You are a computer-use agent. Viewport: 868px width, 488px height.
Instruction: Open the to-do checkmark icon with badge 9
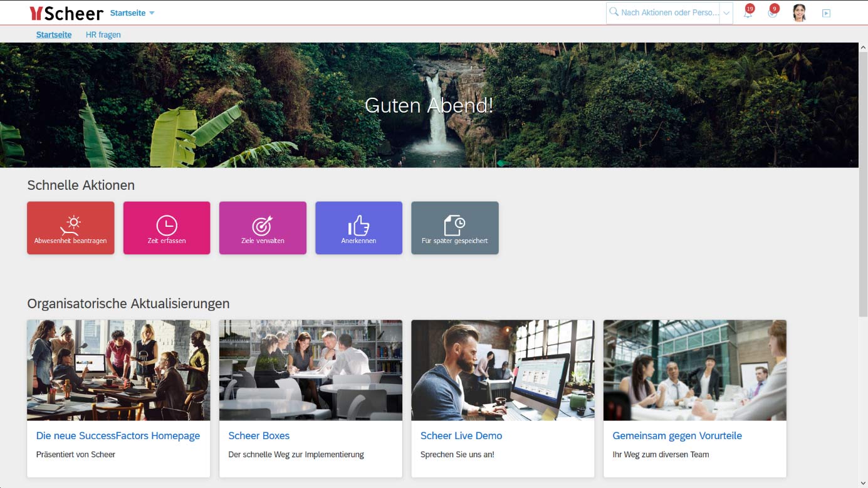click(773, 13)
